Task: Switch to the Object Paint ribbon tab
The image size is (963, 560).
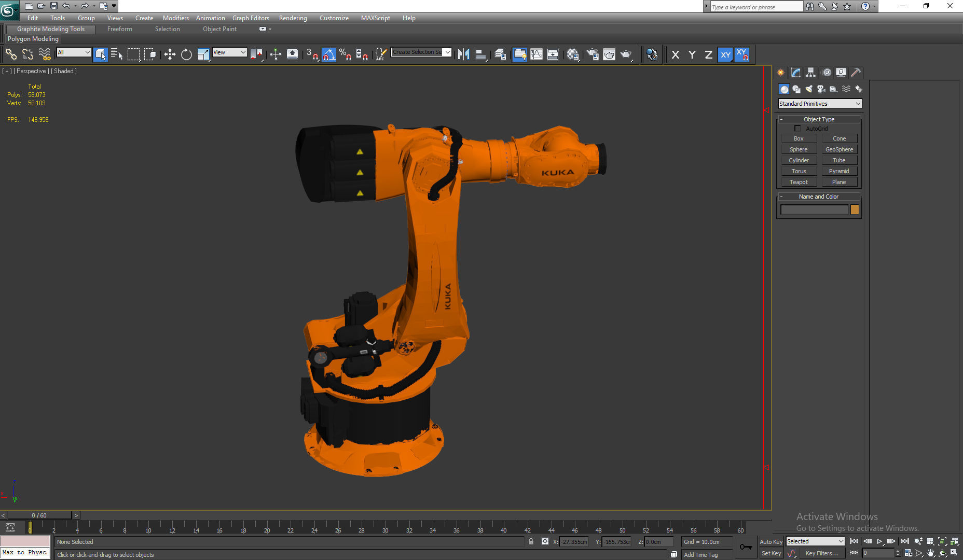Action: point(220,29)
